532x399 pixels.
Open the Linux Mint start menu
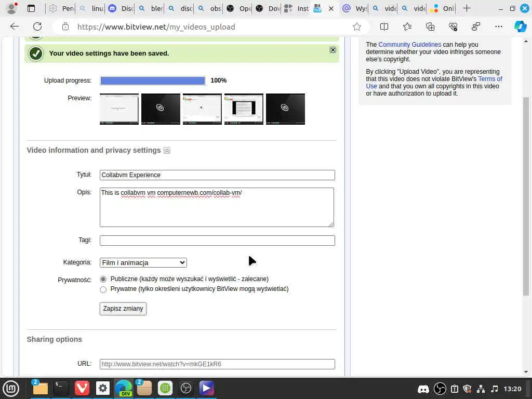click(11, 389)
